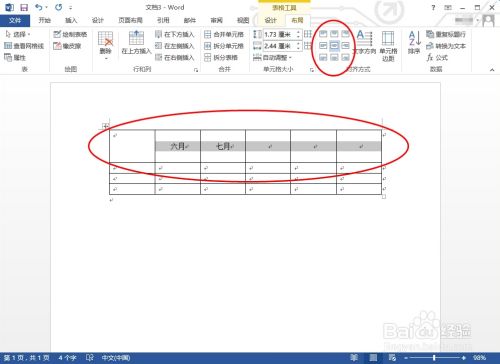The width and height of the screenshot is (500, 364).
Task: Open Rows and Columns dialog launcher
Action: (x=196, y=70)
